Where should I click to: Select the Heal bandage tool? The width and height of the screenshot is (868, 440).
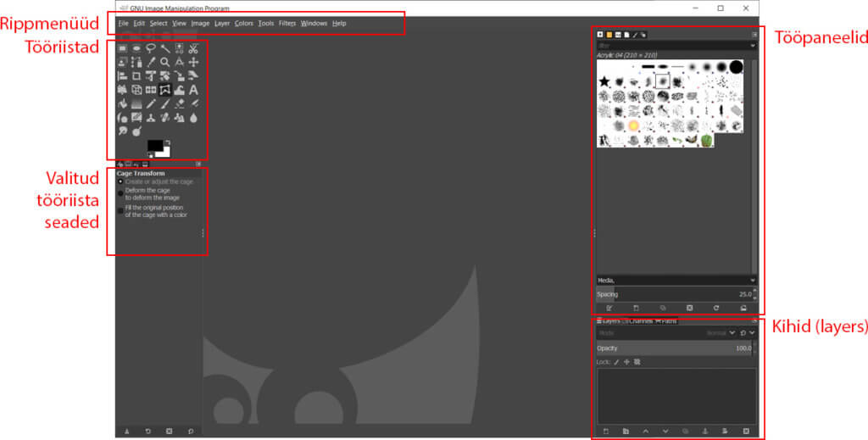(x=165, y=117)
